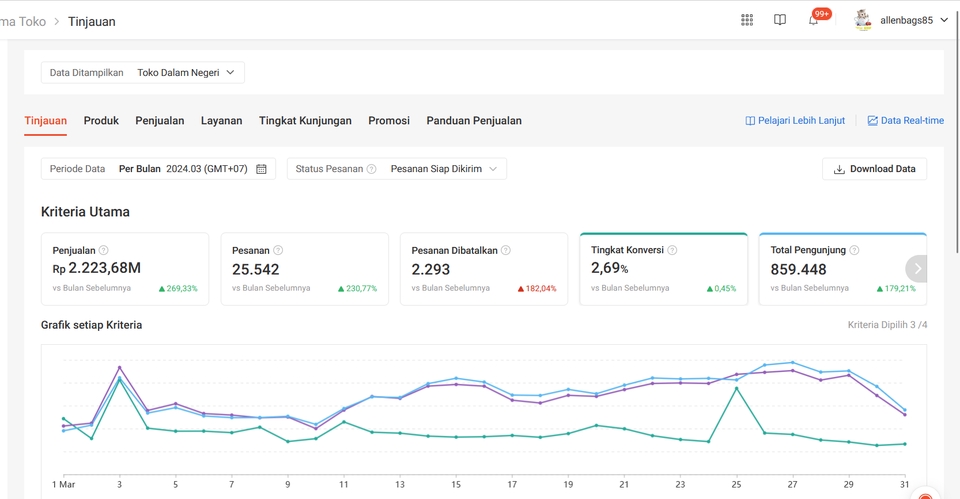
Task: Switch to the Tingkat Kunjungan tab
Action: point(305,121)
